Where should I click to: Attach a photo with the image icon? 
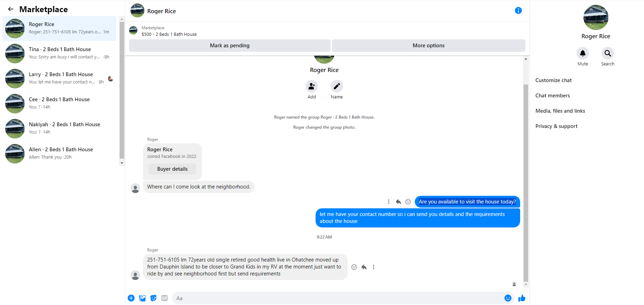pyautogui.click(x=142, y=298)
